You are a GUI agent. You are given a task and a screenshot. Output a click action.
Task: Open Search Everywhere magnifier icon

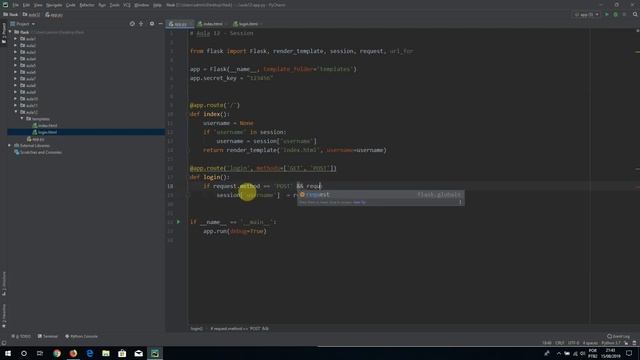635,14
